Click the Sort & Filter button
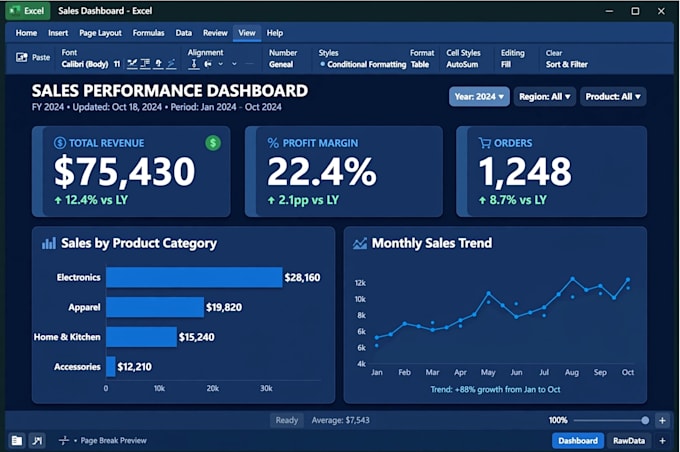The height and width of the screenshot is (452, 680). (x=566, y=65)
